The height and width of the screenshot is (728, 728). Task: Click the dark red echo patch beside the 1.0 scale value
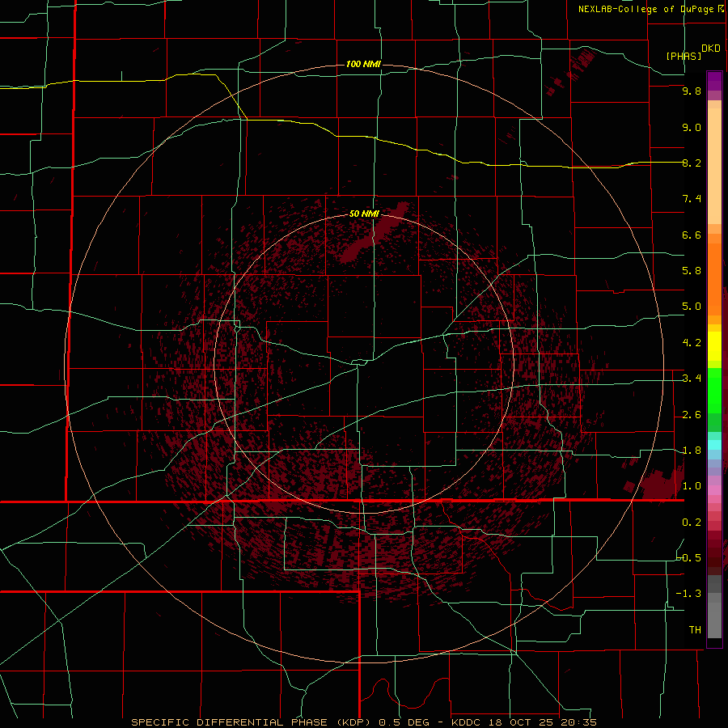[x=659, y=484]
